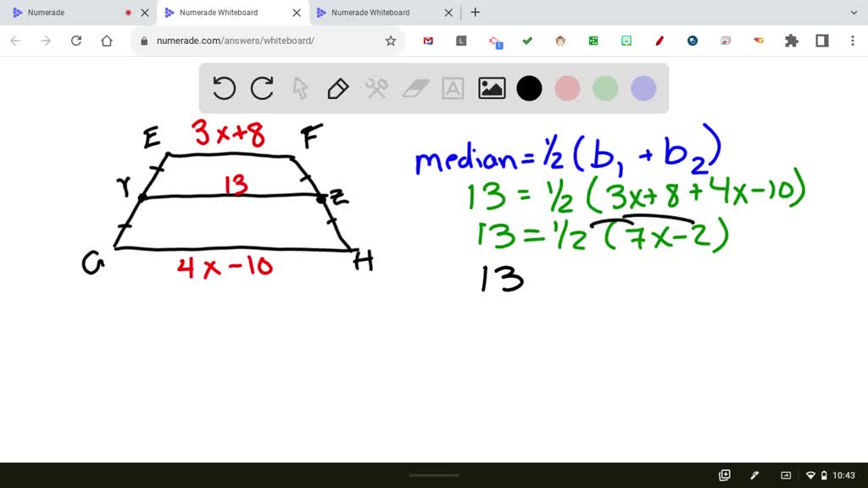The height and width of the screenshot is (488, 868).
Task: Open a new browser tab with the plus button
Action: click(x=475, y=12)
